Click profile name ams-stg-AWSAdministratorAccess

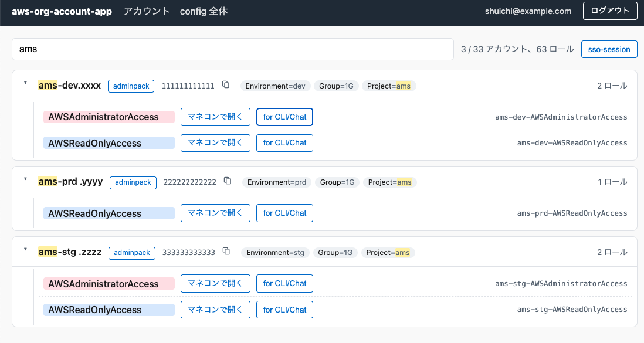click(x=561, y=283)
